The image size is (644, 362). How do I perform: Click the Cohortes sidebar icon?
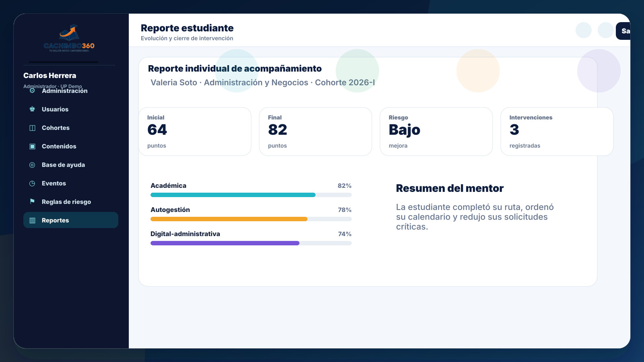coord(32,128)
